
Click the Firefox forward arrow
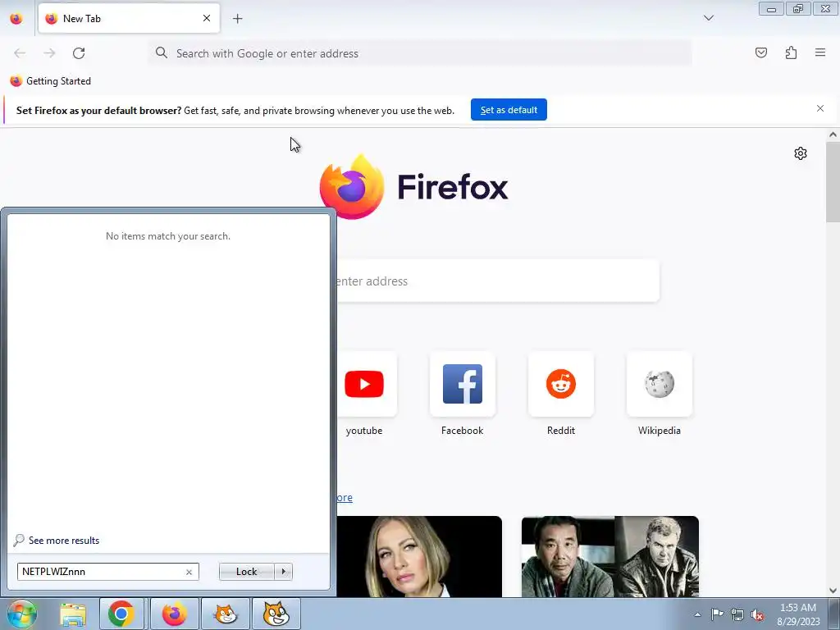click(49, 53)
